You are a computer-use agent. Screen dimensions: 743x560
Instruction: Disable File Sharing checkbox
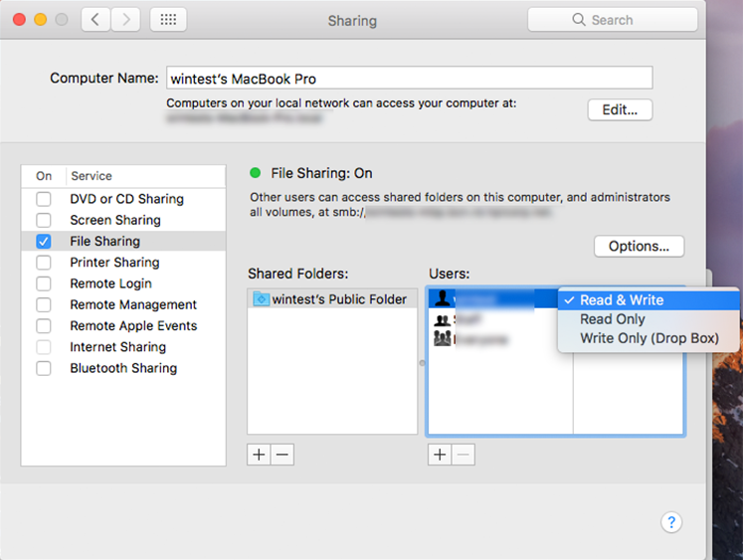point(44,242)
